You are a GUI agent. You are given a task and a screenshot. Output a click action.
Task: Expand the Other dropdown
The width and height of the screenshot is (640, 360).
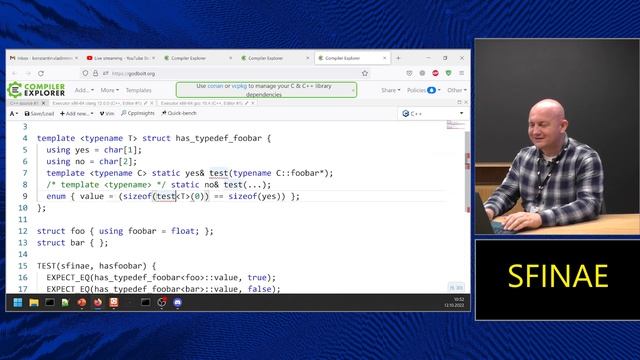coord(457,90)
